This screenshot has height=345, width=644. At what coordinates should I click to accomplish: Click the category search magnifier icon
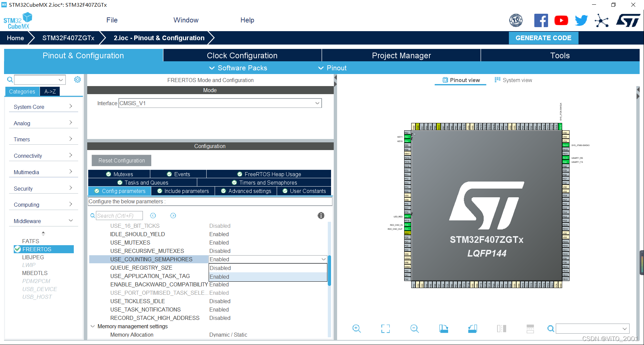tap(10, 80)
